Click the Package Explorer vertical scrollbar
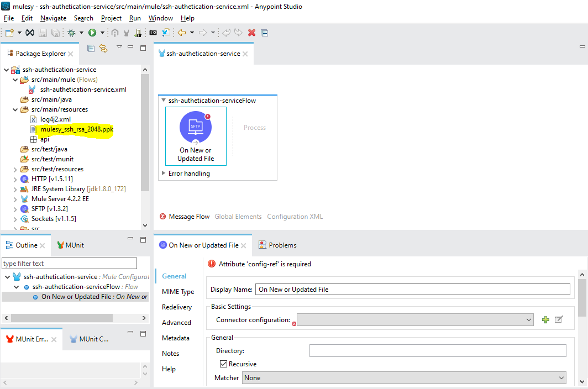The width and height of the screenshot is (588, 389). pyautogui.click(x=145, y=133)
